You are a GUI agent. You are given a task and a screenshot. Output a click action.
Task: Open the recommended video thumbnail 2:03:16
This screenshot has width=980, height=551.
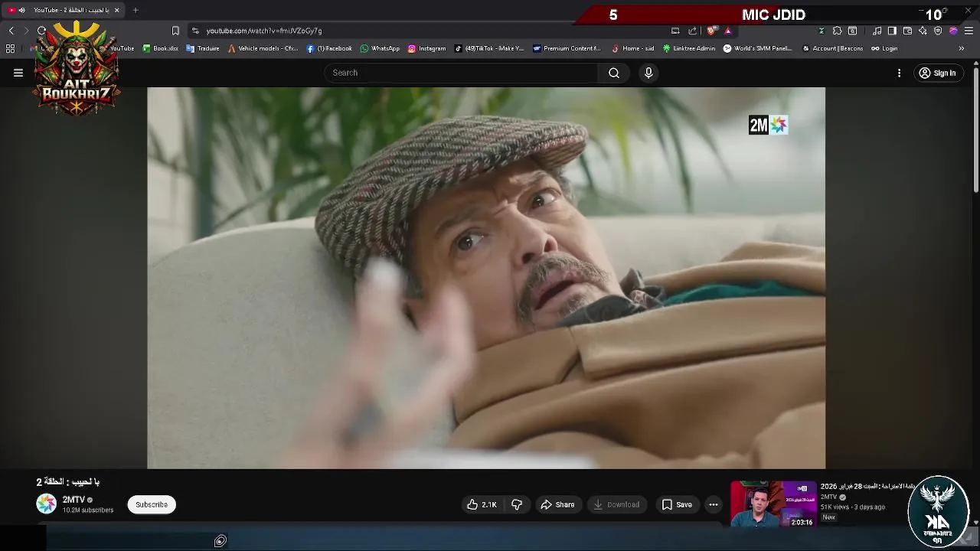(x=773, y=504)
